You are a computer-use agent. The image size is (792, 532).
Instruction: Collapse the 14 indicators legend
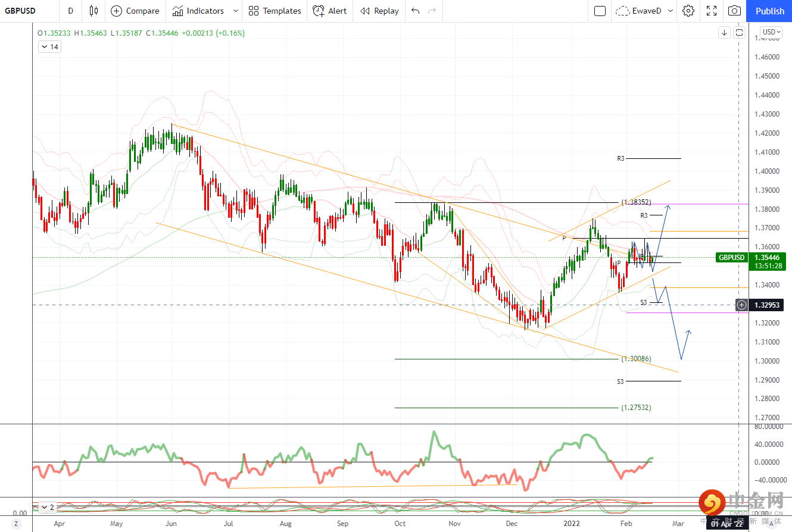click(49, 47)
